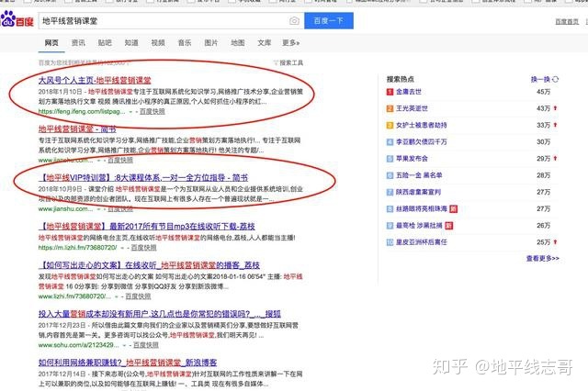This screenshot has height=391, width=588.
Task: Open hot search 女护士被患者劫持
Action: point(422,125)
